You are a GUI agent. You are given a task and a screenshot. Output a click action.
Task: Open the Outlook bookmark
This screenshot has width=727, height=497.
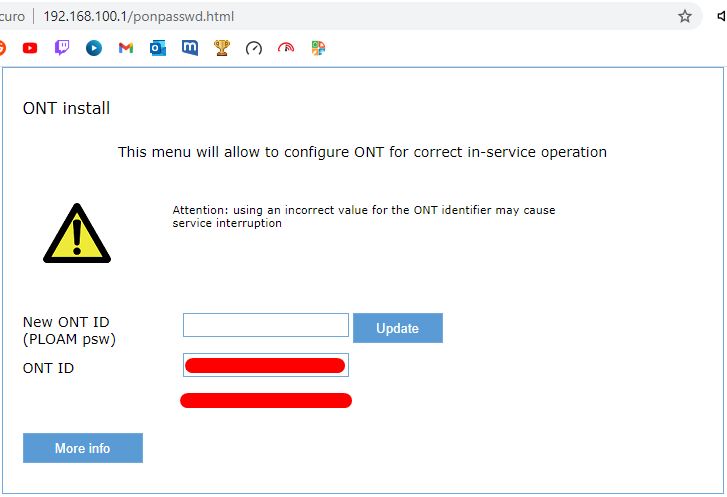pos(158,48)
